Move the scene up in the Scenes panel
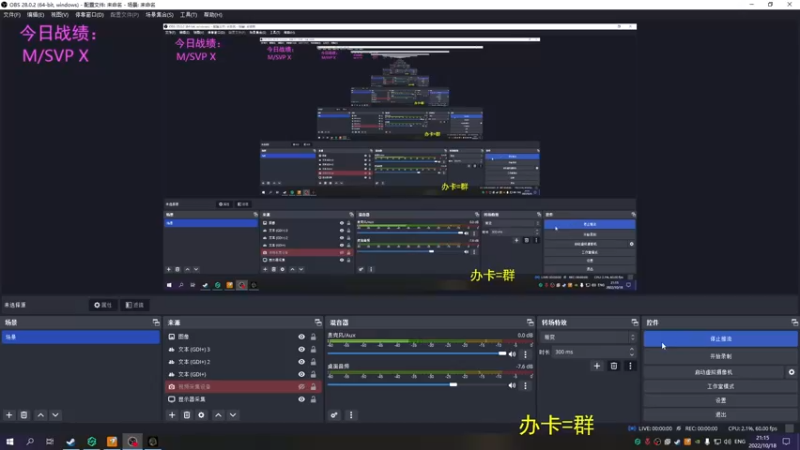This screenshot has width=800, height=450. pos(41,415)
